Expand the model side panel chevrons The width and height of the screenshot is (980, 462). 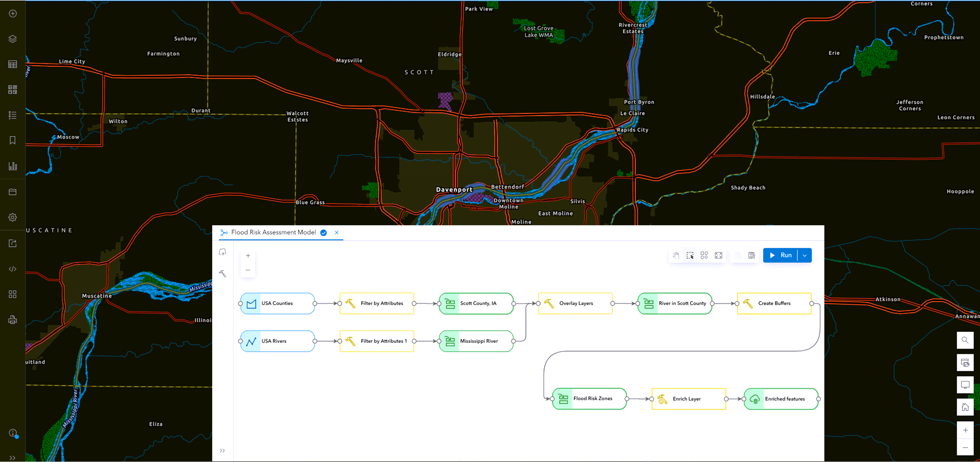[x=222, y=451]
